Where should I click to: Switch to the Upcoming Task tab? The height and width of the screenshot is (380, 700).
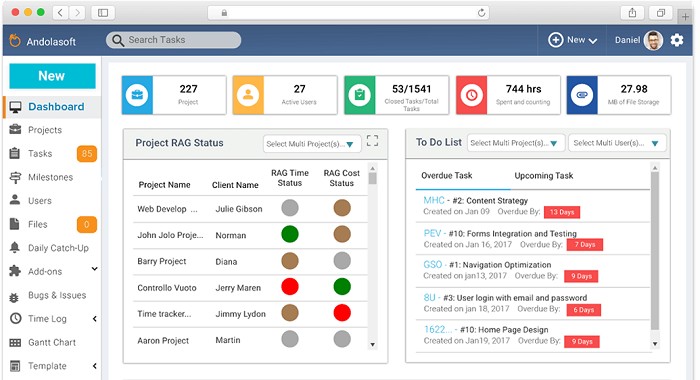coord(543,175)
